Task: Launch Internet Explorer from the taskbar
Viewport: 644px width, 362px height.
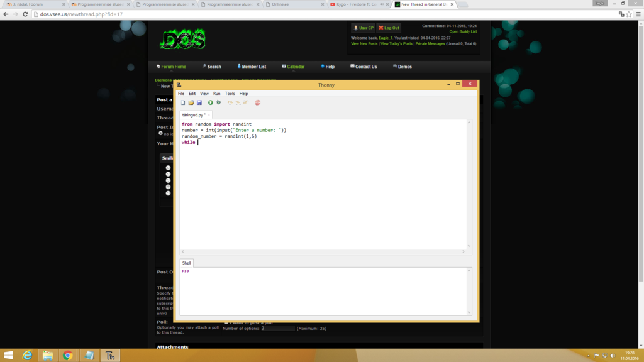Action: coord(27,356)
